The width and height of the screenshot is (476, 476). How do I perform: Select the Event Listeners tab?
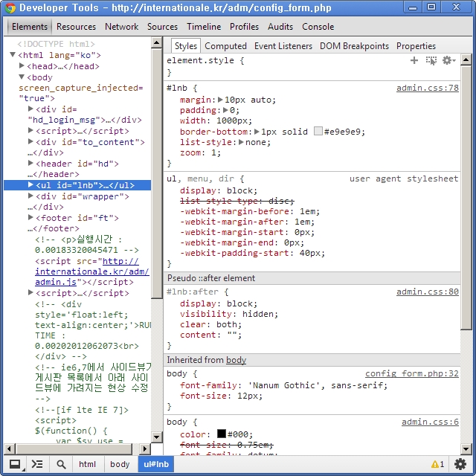(x=283, y=46)
